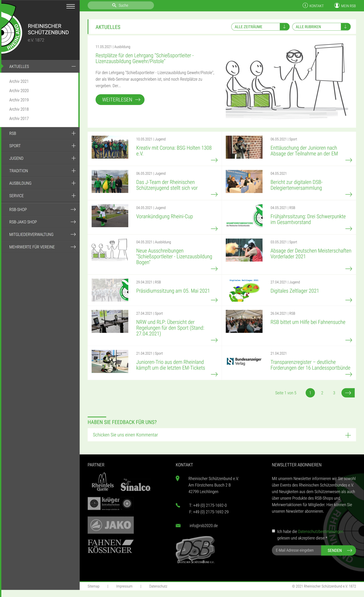The image size is (364, 597).
Task: Open arrow for Kreativ mit Corona article
Action: coord(214,160)
